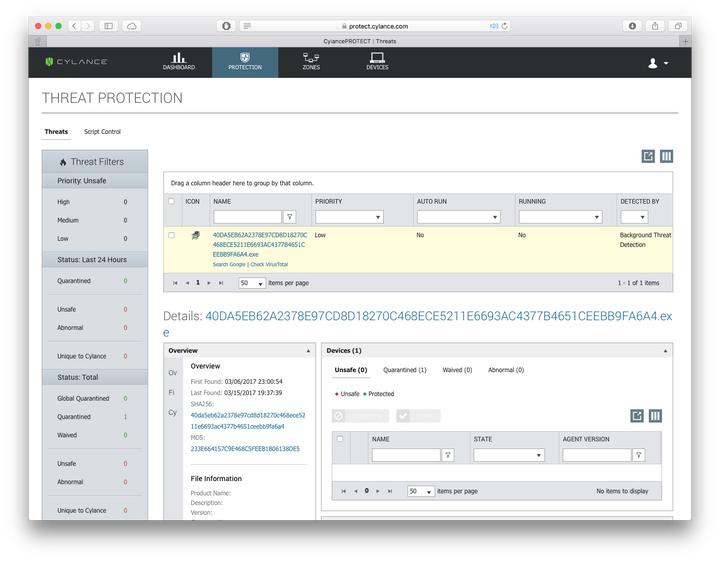Open the Zones nav icon

coord(311,62)
